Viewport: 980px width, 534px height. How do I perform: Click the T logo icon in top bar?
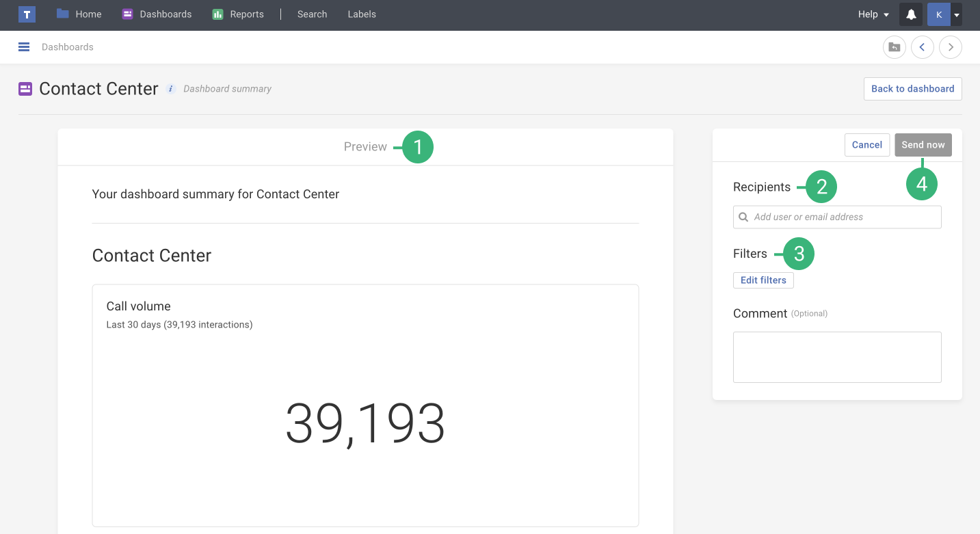point(27,14)
